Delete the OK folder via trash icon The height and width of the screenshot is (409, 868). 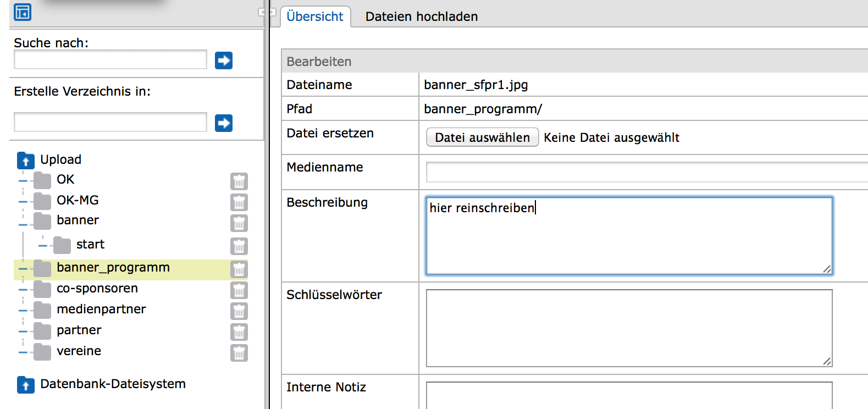coord(239,181)
